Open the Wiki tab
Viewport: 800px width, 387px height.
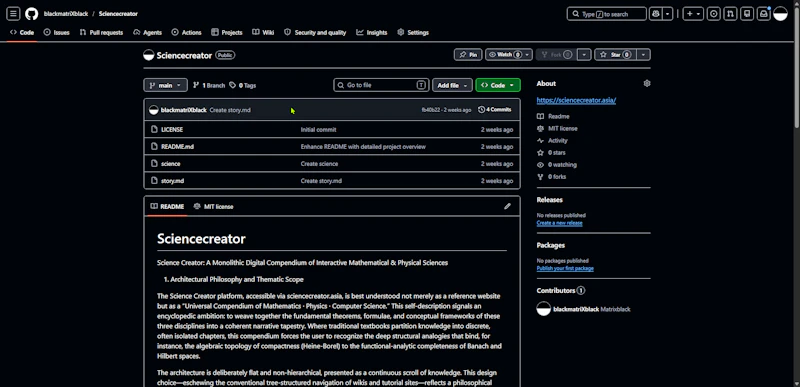[x=263, y=32]
